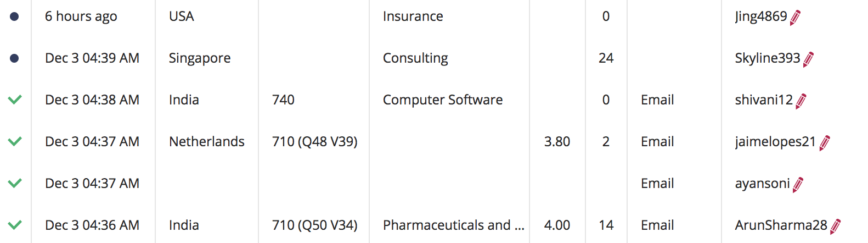Viewport: 868px width, 243px height.
Task: Click green checkmark in ArunSharma28 row
Action: [x=15, y=225]
